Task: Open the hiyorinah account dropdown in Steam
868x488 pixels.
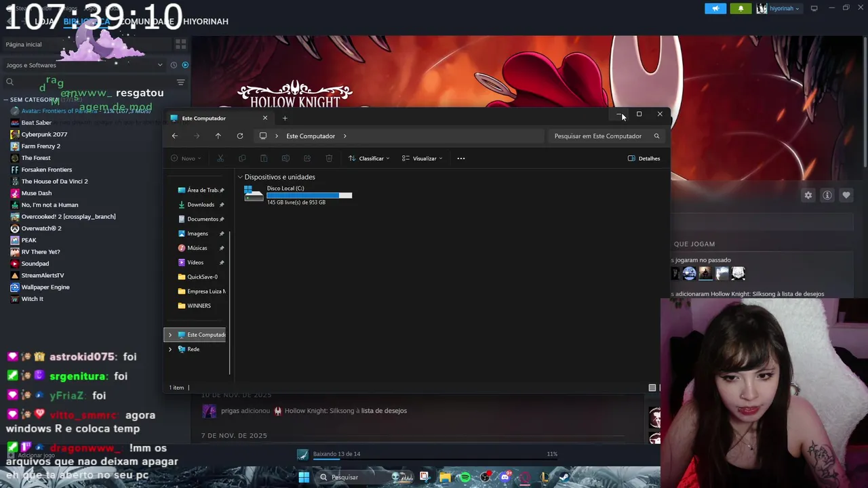Action: click(778, 9)
